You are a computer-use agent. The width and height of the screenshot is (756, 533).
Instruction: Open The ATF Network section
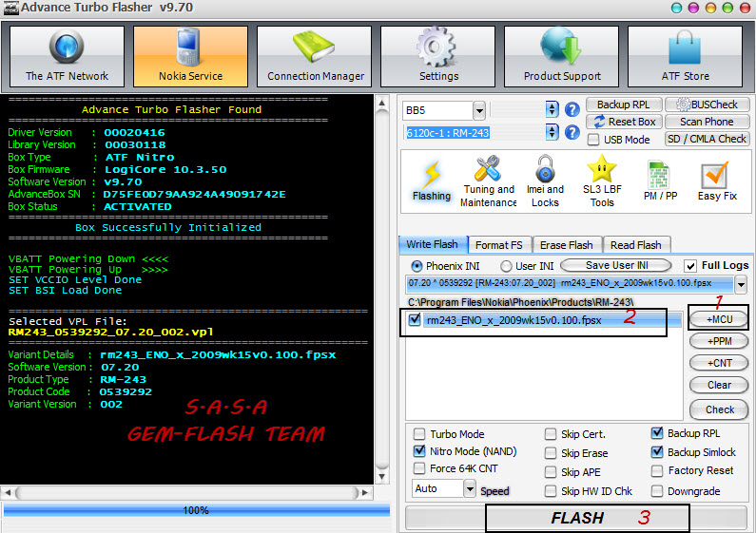tap(67, 56)
